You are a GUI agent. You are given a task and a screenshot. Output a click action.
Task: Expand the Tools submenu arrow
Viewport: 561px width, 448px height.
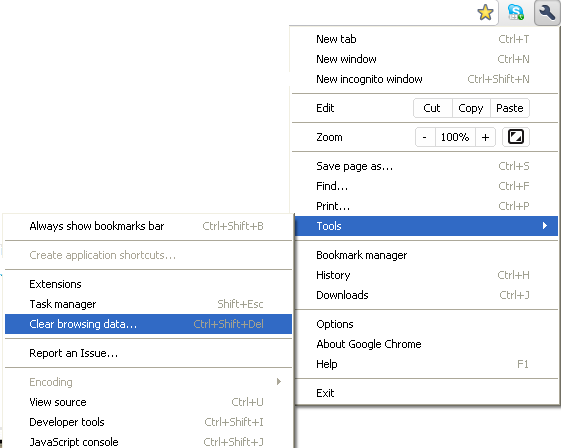click(x=545, y=226)
